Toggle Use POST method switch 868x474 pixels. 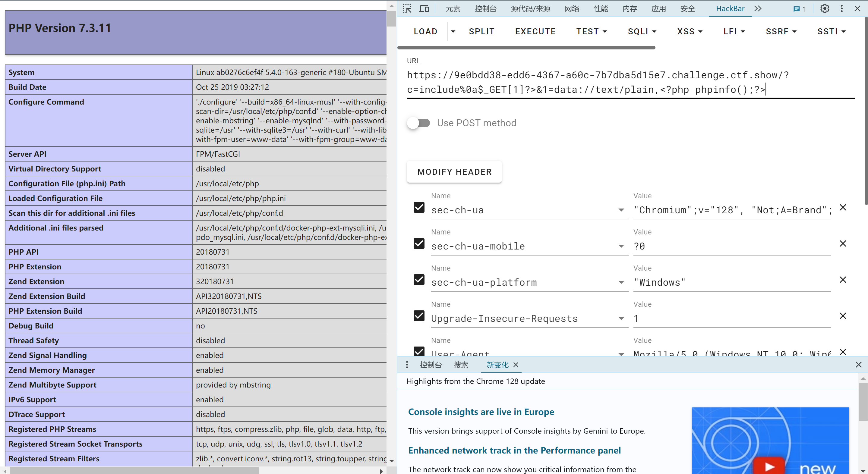(x=418, y=123)
